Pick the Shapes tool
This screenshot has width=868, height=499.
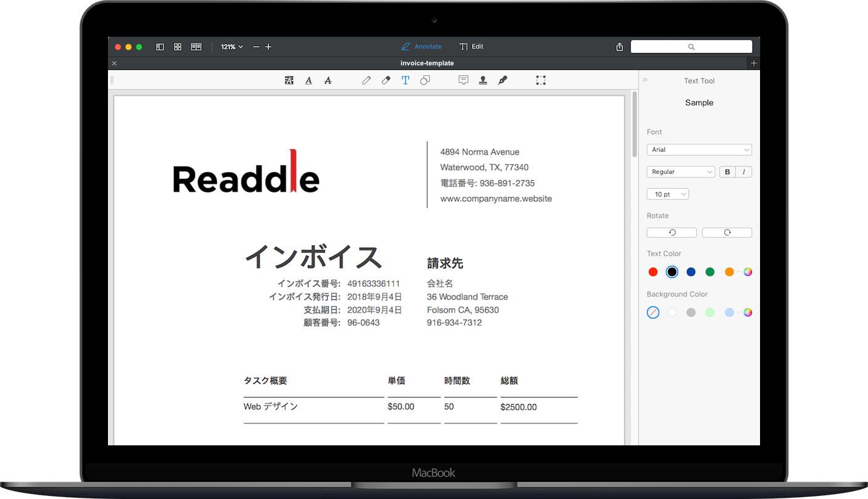coord(425,80)
